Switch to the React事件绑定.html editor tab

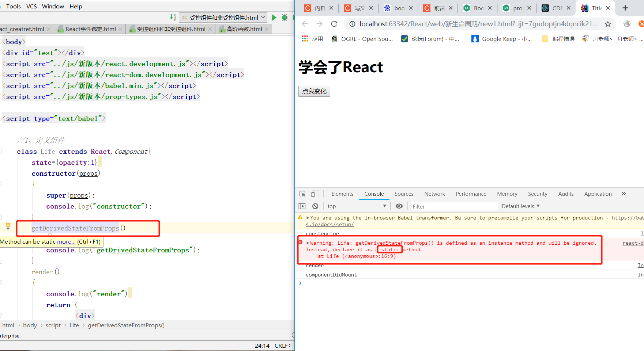[90, 29]
